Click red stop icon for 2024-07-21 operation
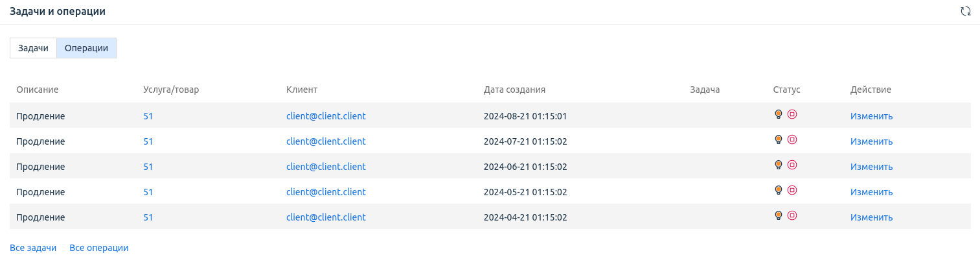Screen dimensions: 980x264 coord(792,140)
